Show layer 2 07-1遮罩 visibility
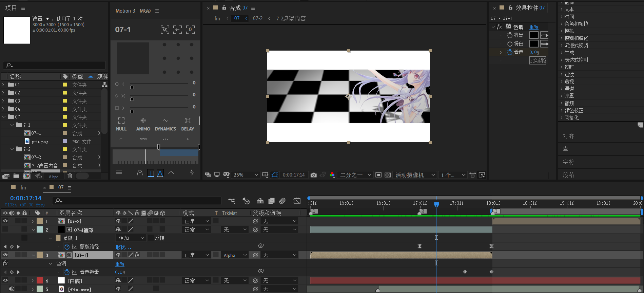Viewport: 644px width, 293px height. tap(5, 230)
